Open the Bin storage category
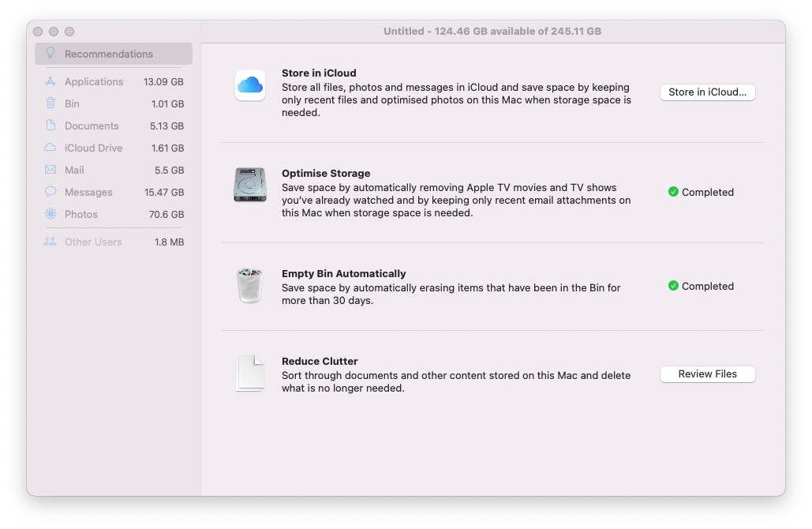The width and height of the screenshot is (812, 529). coord(114,103)
